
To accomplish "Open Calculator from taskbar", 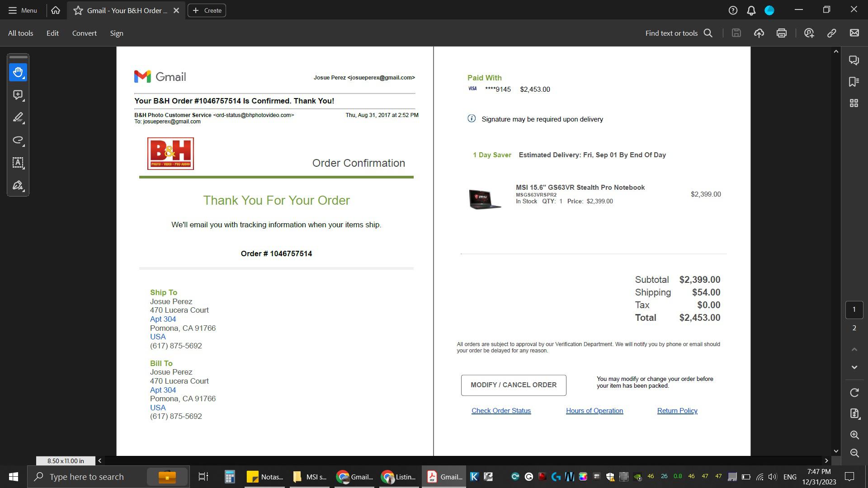I will tap(230, 477).
